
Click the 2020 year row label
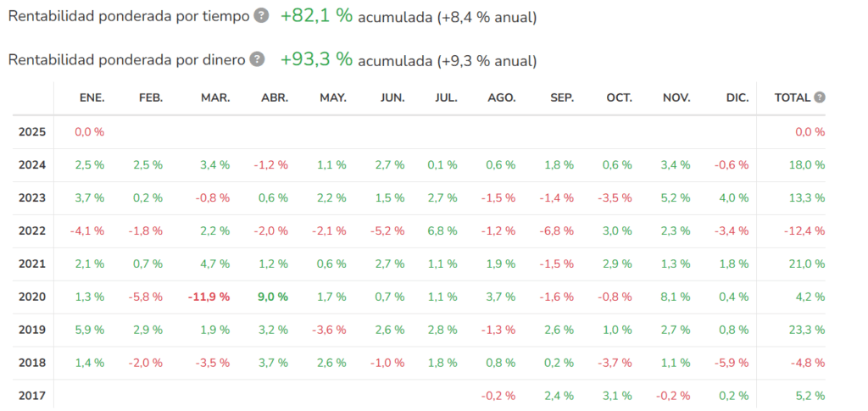pos(32,297)
